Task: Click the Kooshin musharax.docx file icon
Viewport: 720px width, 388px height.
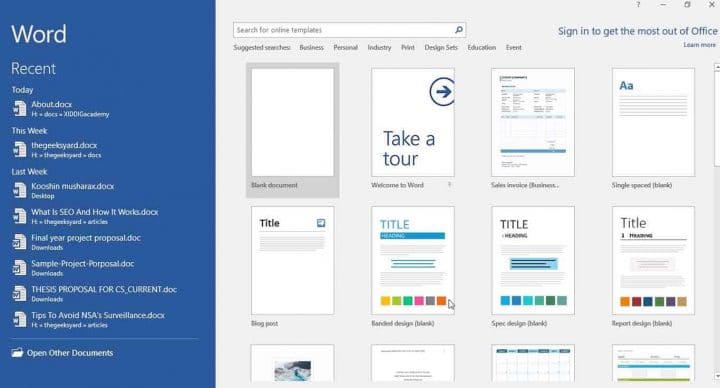Action: [19, 191]
